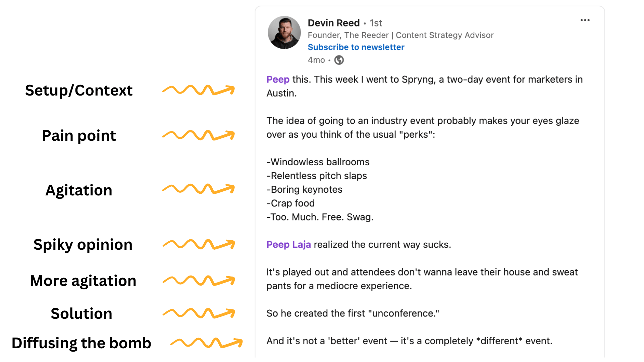
Task: Click the arrow next to Diffusing the bomb
Action: click(206, 343)
